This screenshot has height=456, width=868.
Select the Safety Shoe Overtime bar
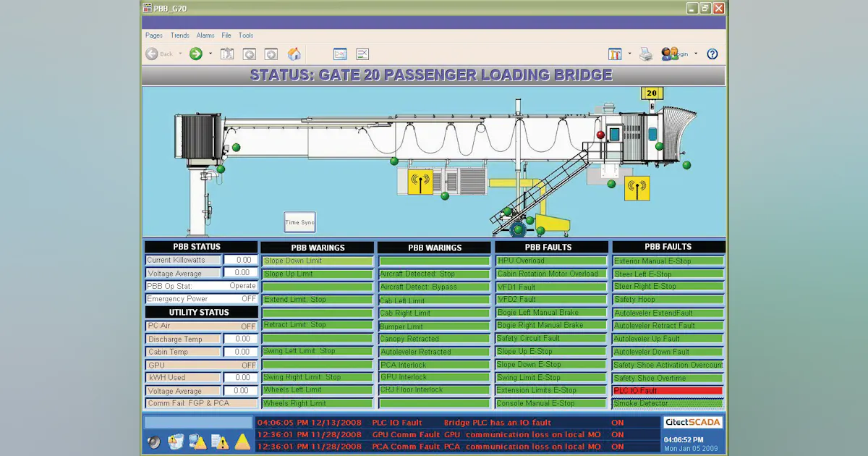point(668,378)
